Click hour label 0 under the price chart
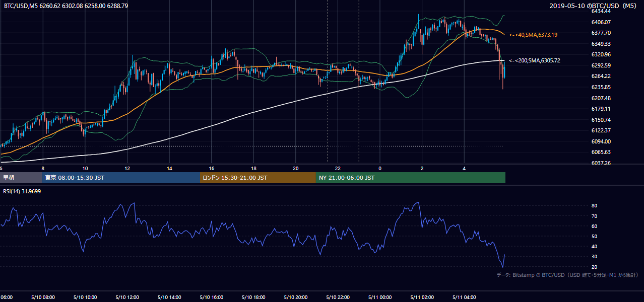 click(x=380, y=168)
